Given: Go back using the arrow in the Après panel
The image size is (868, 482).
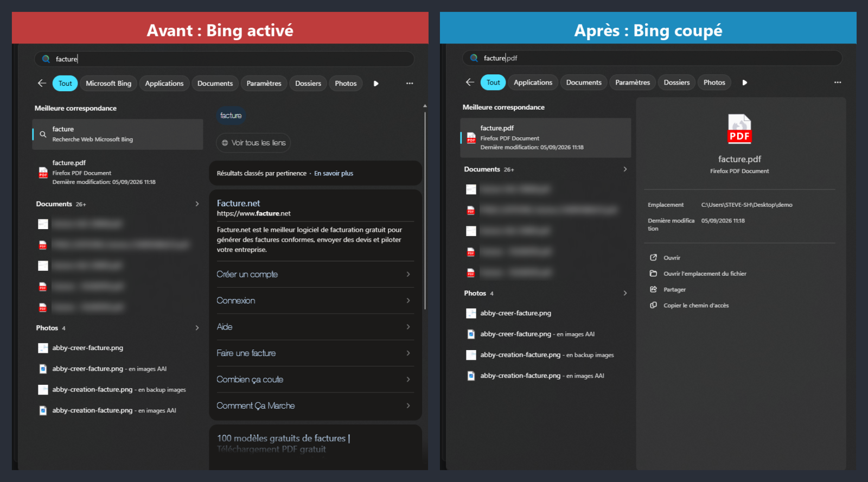Looking at the screenshot, I should (x=470, y=82).
